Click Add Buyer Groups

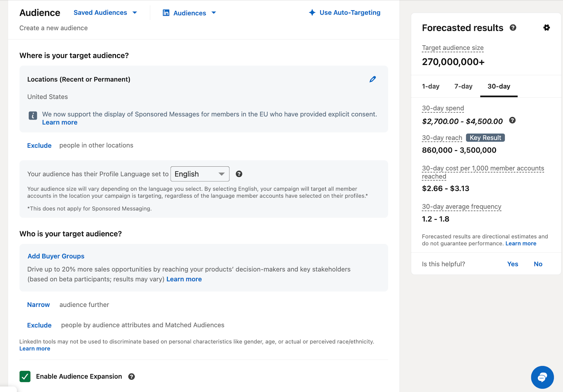(x=56, y=256)
